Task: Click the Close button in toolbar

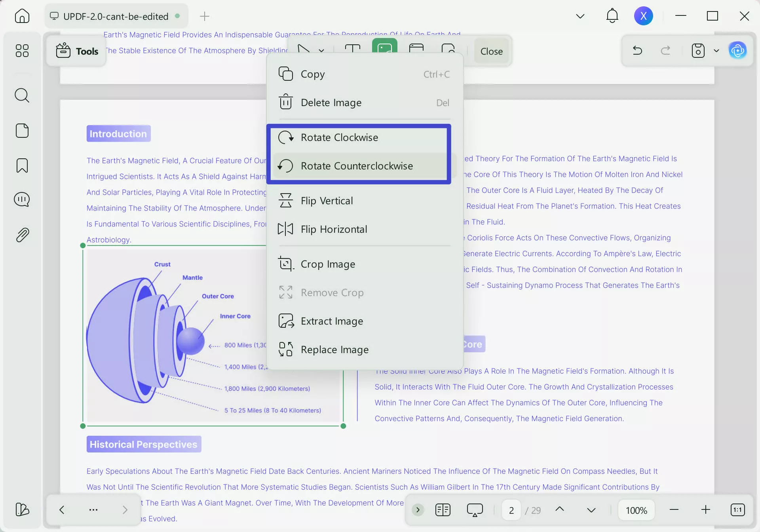Action: coord(491,51)
